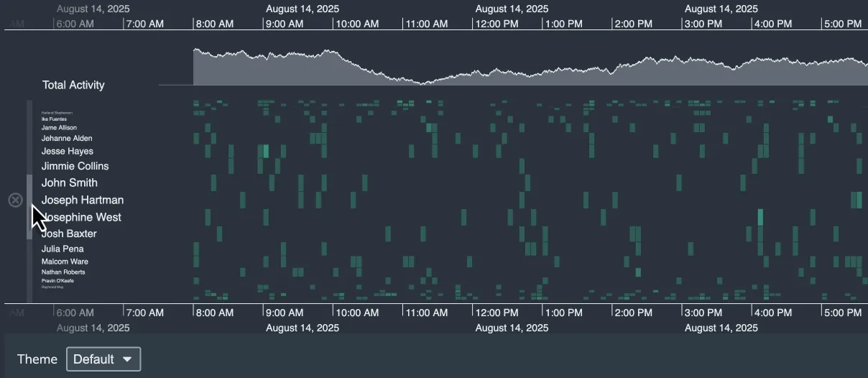Click 11:00 AM on the bottom time axis
The width and height of the screenshot is (868, 378).
[427, 313]
